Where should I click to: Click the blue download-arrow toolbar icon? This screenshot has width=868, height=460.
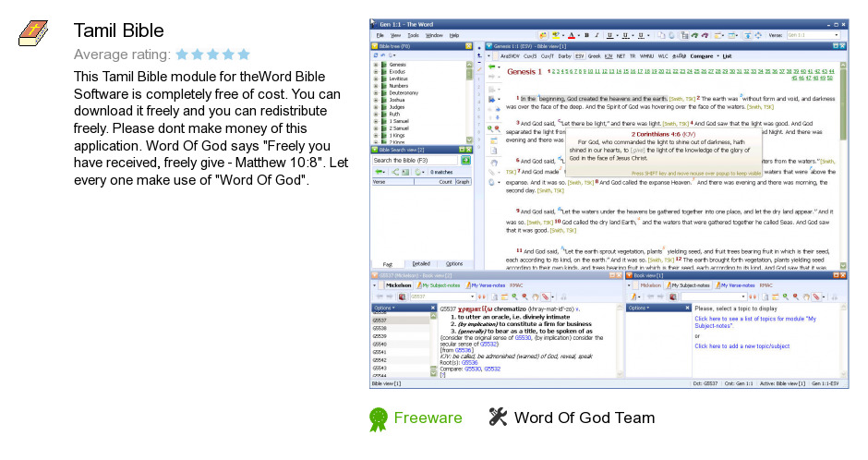point(747,35)
